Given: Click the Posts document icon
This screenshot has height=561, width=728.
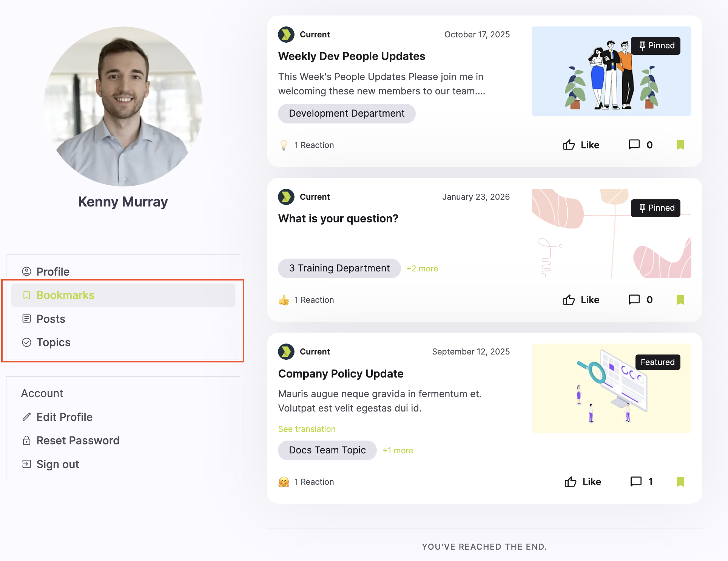Looking at the screenshot, I should pyautogui.click(x=26, y=319).
